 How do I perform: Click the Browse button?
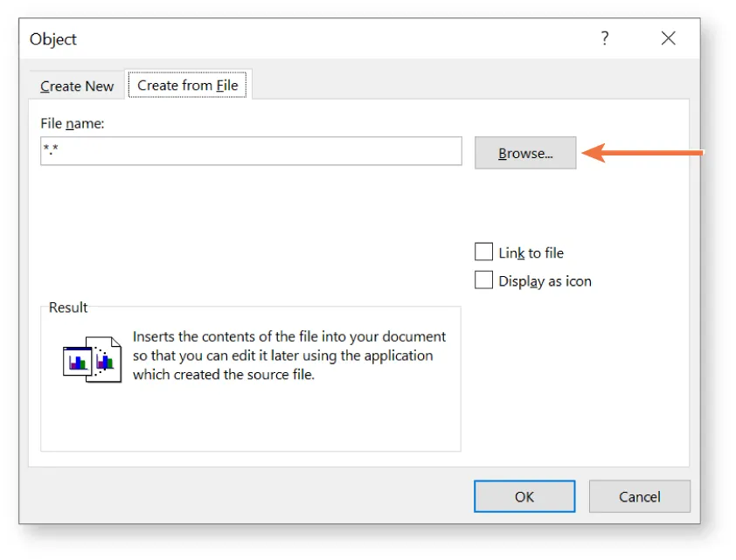[x=524, y=152]
